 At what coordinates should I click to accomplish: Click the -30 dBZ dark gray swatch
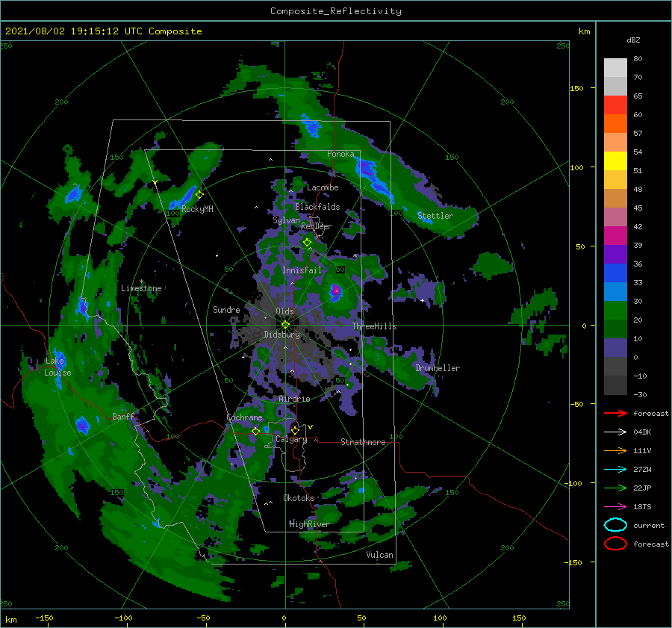[615, 385]
